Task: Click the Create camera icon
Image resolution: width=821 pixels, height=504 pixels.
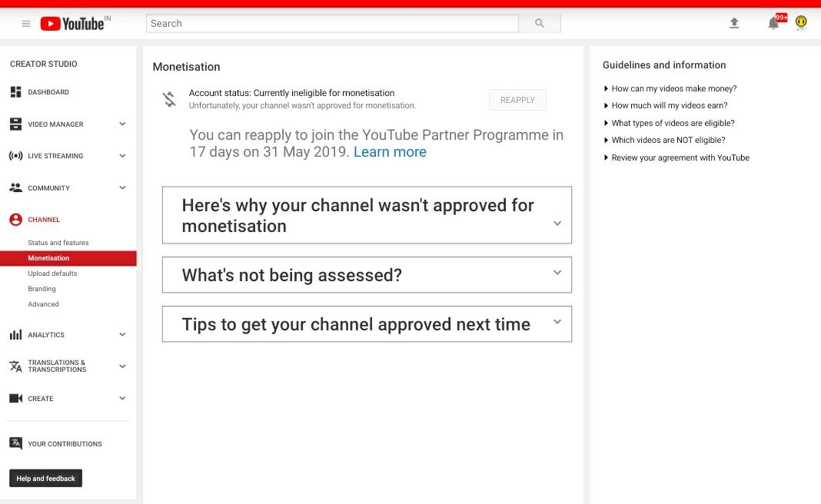Action: point(15,399)
